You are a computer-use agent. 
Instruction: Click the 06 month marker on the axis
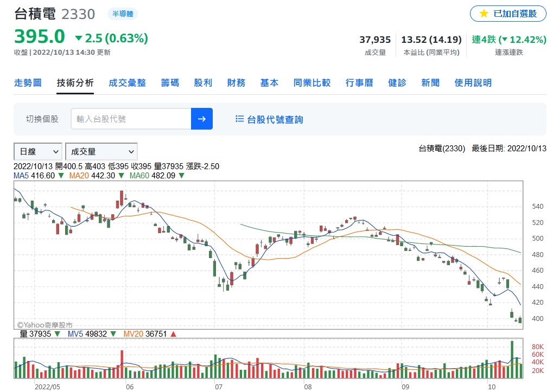pyautogui.click(x=130, y=387)
